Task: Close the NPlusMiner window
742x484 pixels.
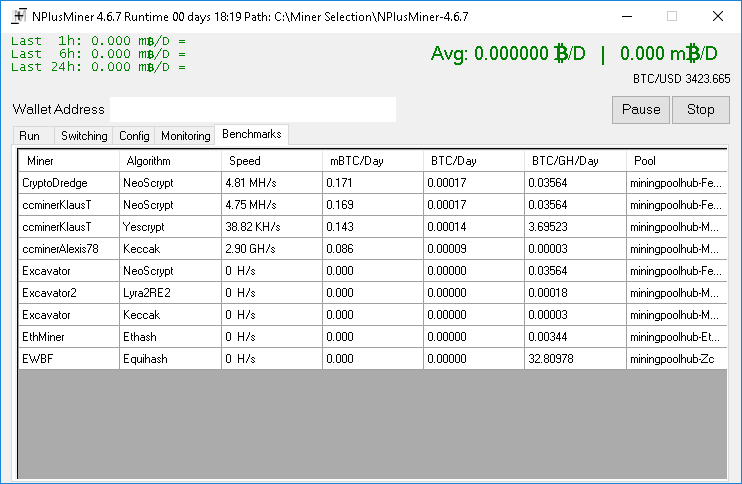Action: (717, 17)
